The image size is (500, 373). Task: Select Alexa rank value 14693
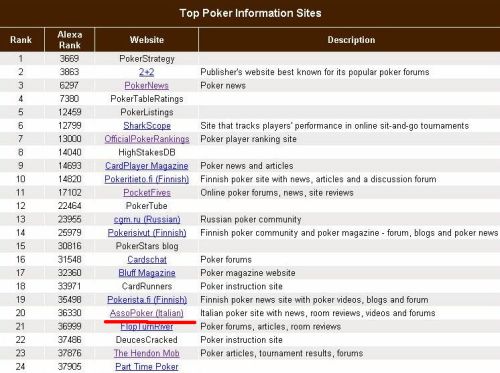point(70,166)
